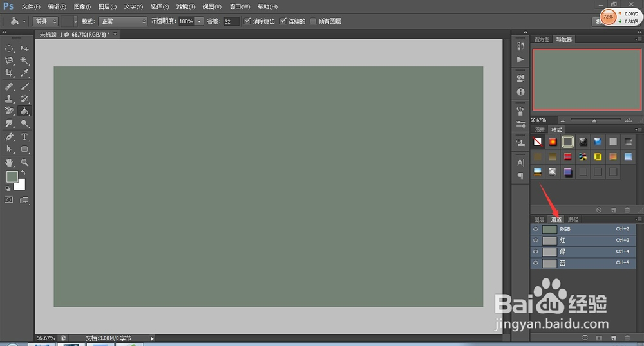Select the Zoom tool in toolbox
This screenshot has height=346, width=644.
click(24, 163)
